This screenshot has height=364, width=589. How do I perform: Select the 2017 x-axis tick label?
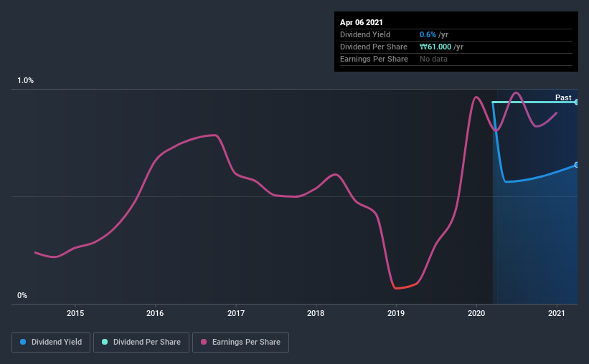236,313
